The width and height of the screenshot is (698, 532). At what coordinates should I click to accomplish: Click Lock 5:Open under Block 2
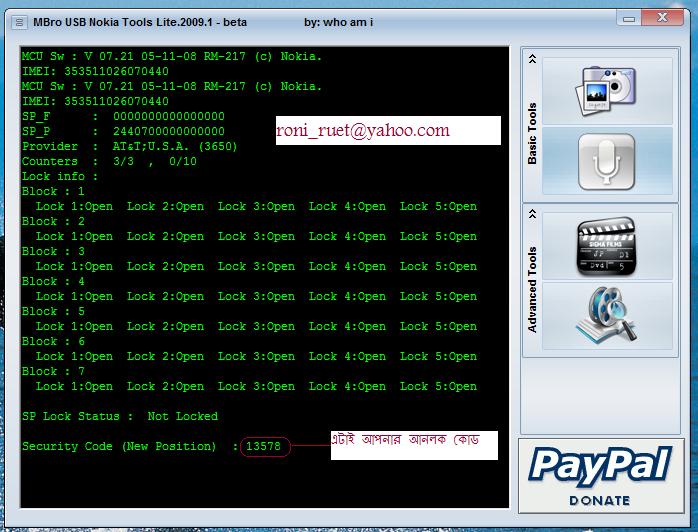tap(438, 236)
